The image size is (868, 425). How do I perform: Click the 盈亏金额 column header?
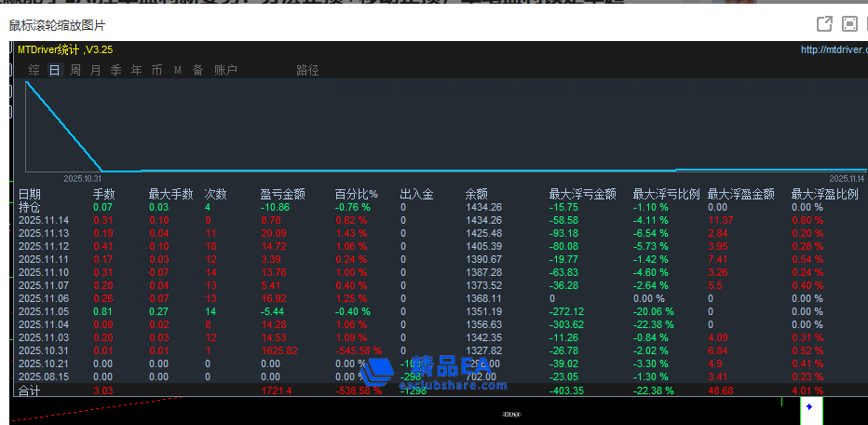pyautogui.click(x=282, y=194)
